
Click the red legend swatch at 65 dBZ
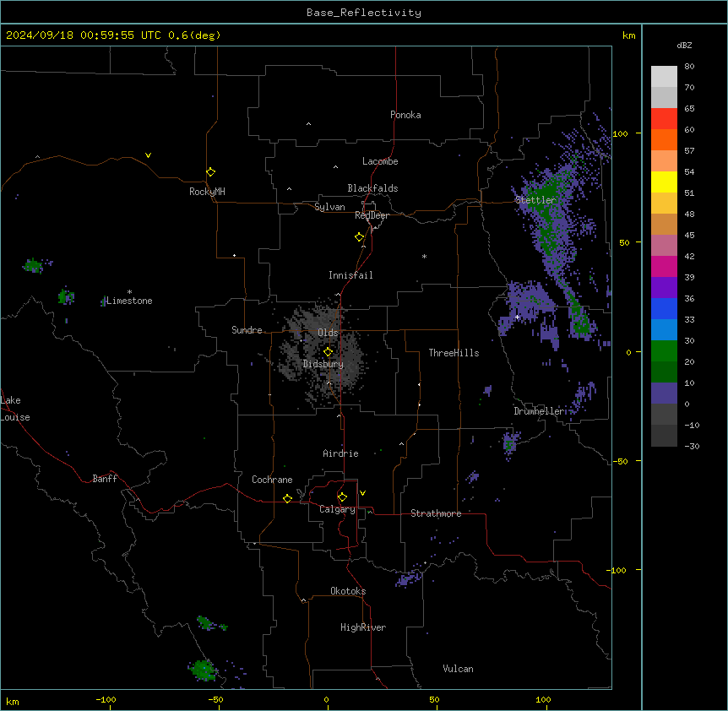tap(664, 119)
